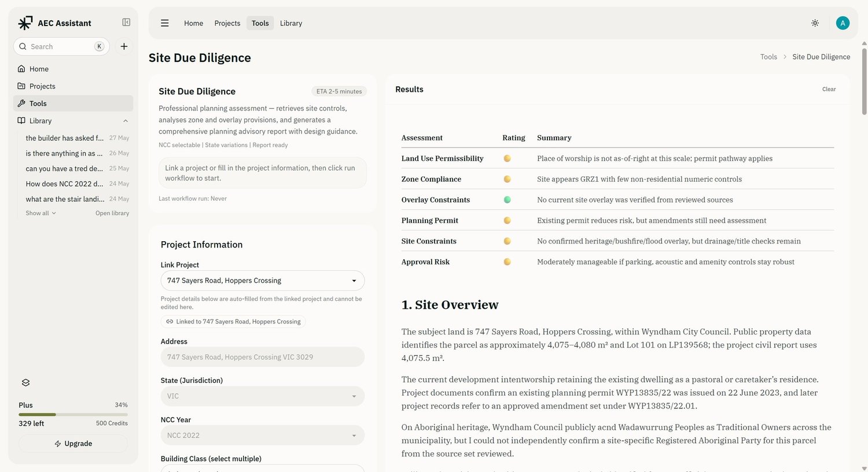Go to Projects in top navigation
Image resolution: width=868 pixels, height=472 pixels.
227,23
